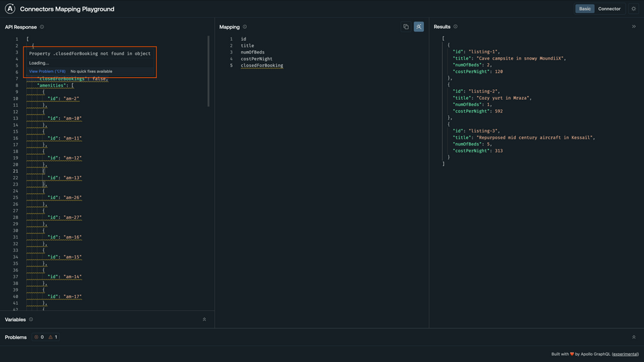Click the highlighted icon button in Mapping header

pos(419,27)
